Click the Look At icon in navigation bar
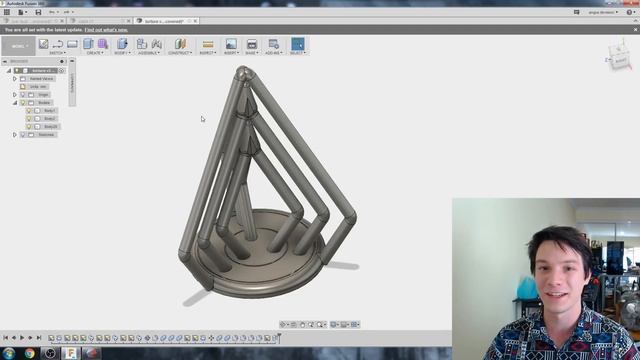 [293, 324]
